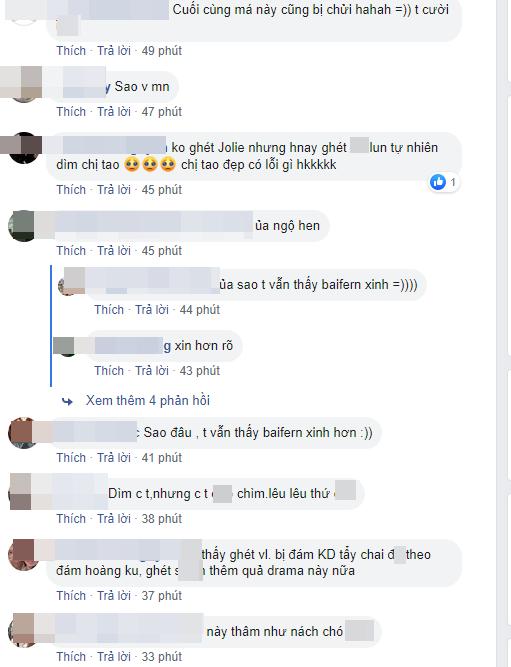This screenshot has height=667, width=511.
Task: Click Trả lời under "ủa ngộ hen" comment
Action: click(x=114, y=251)
